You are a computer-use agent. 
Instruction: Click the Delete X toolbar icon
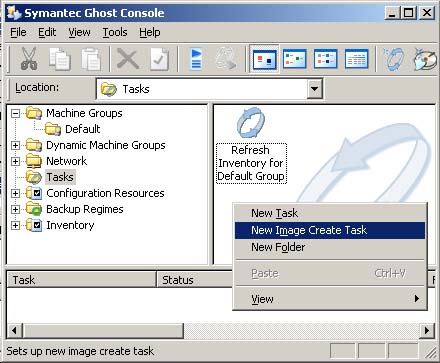click(128, 59)
